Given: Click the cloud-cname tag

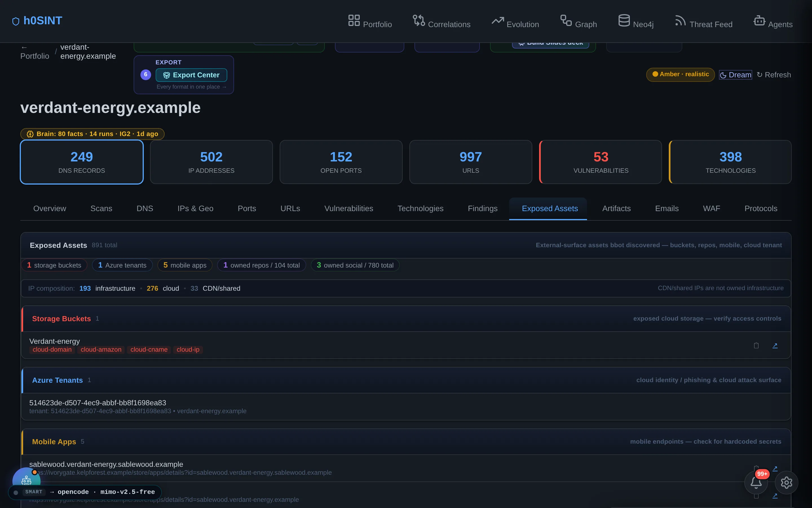Looking at the screenshot, I should click(x=149, y=350).
